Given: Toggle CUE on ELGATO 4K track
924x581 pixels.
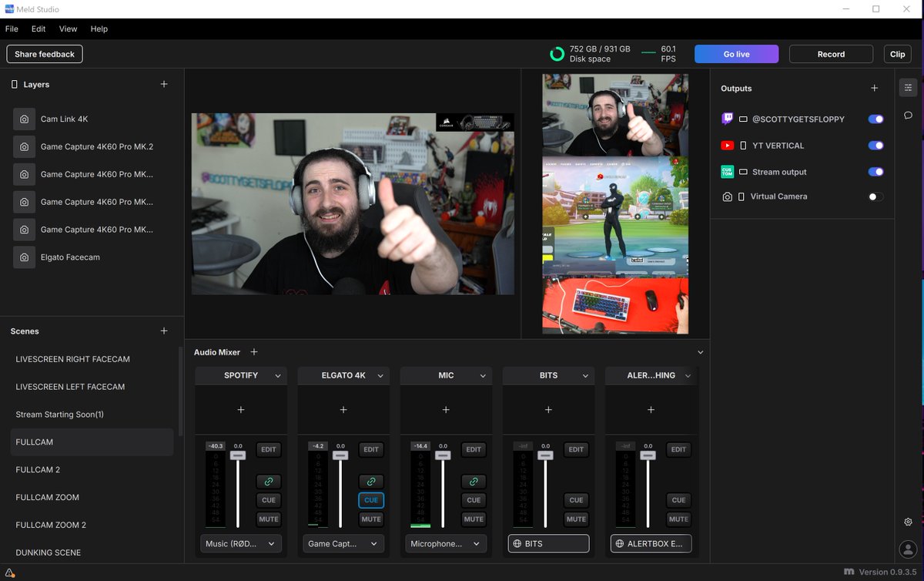Looking at the screenshot, I should pos(371,499).
